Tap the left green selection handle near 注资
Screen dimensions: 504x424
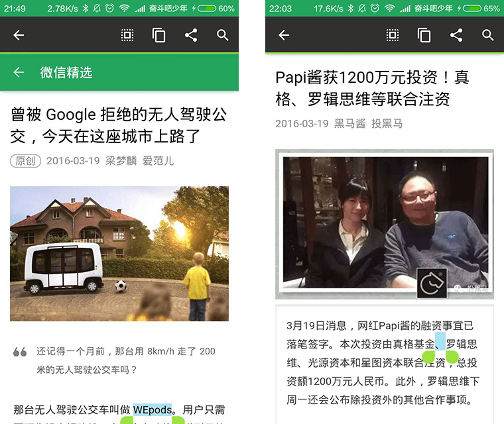tap(428, 356)
